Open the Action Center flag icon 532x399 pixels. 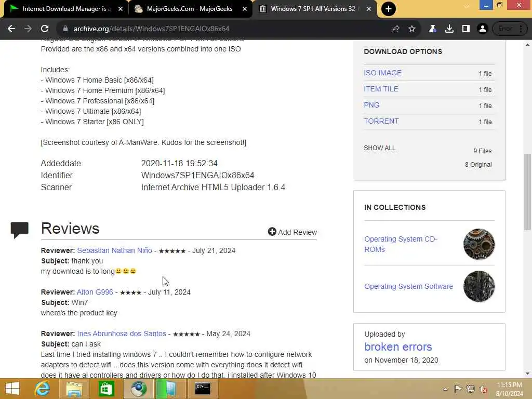point(457,389)
